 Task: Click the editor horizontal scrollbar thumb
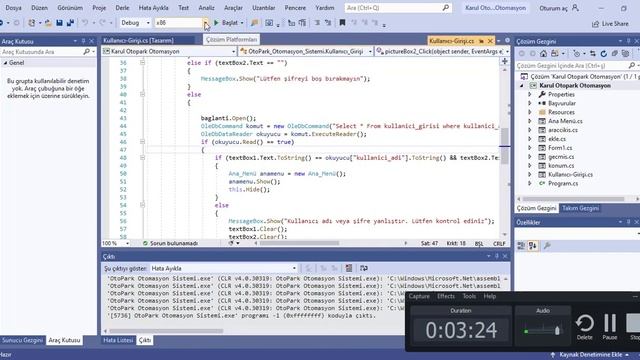tap(300, 243)
